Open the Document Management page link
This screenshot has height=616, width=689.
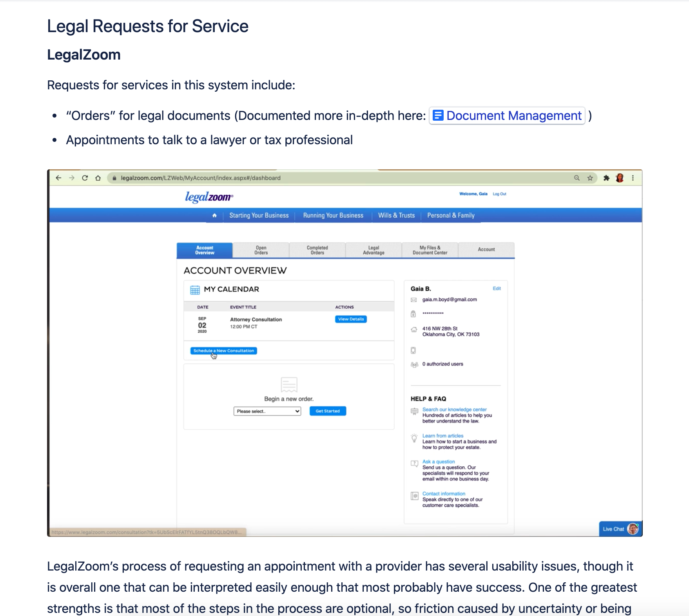507,116
